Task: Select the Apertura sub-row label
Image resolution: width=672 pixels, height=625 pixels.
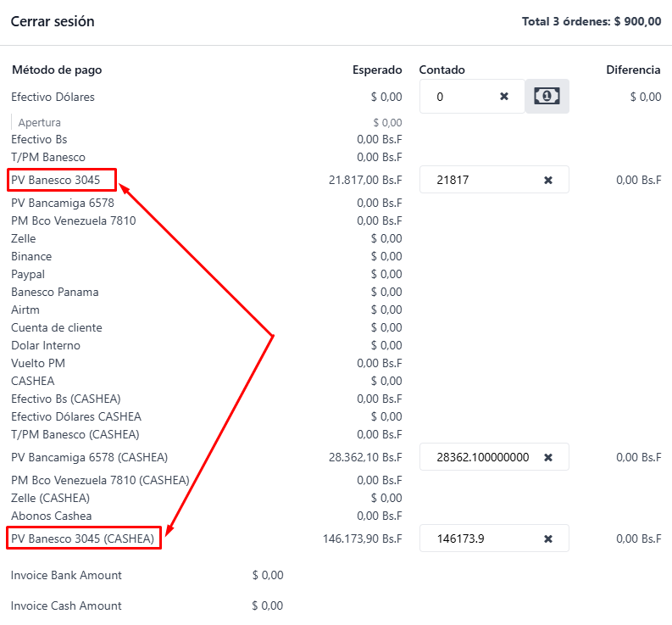Action: (x=40, y=123)
